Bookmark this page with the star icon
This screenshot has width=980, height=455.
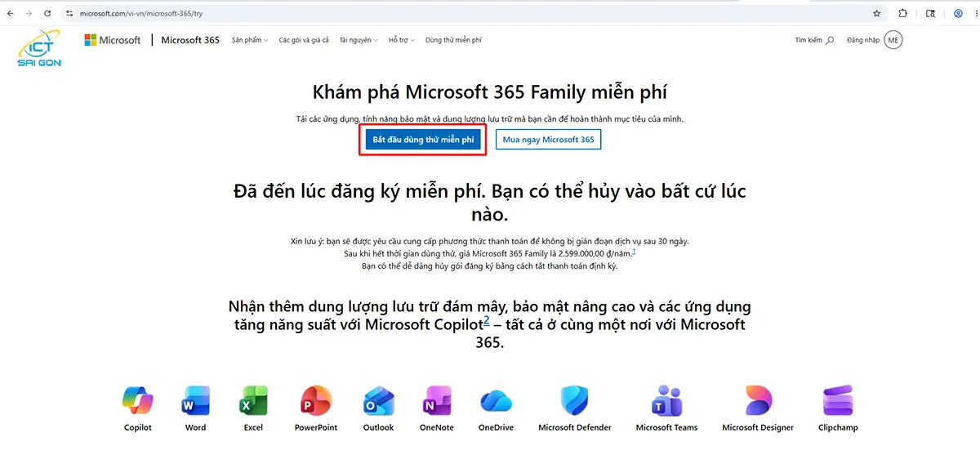pos(876,14)
